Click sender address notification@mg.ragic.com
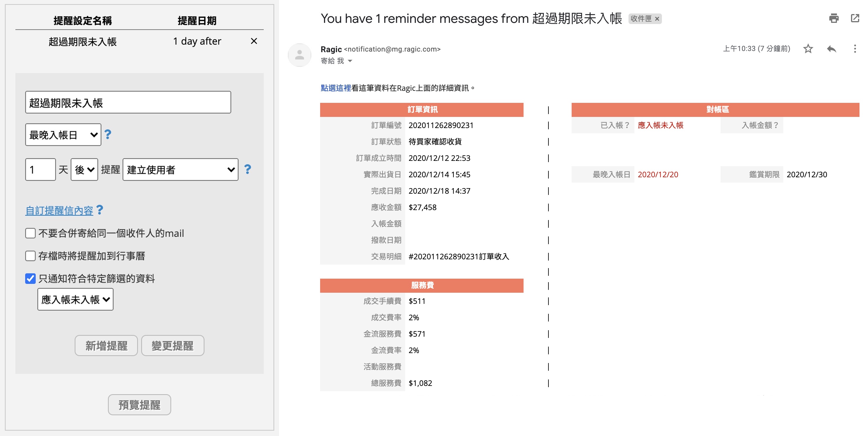 point(392,49)
